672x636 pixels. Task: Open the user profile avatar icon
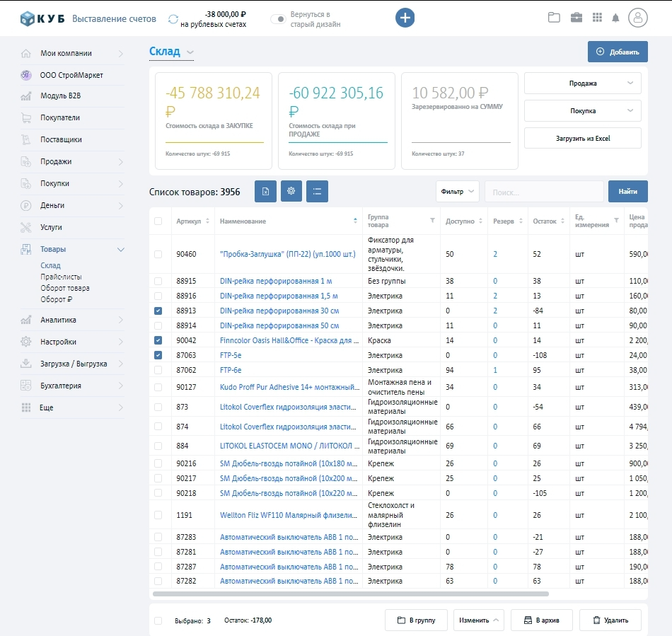(638, 18)
